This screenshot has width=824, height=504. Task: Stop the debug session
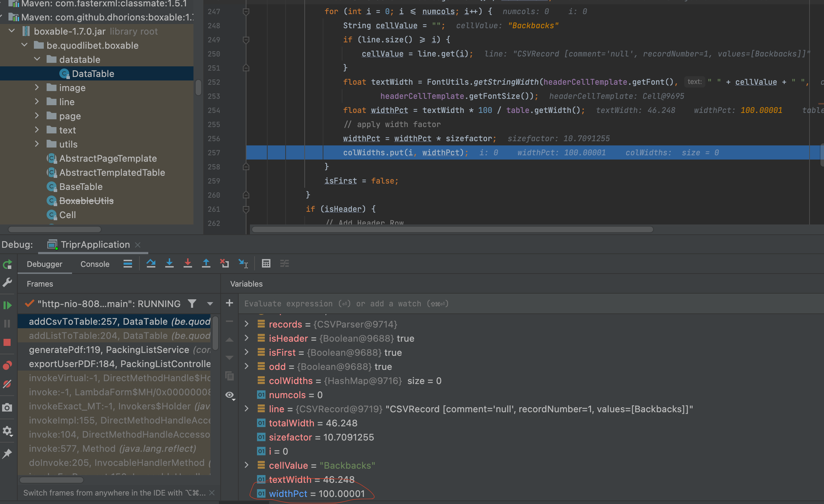7,342
